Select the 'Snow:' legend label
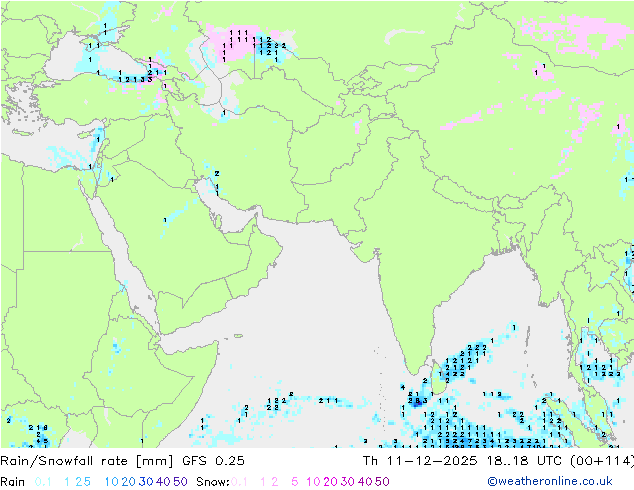 (213, 482)
